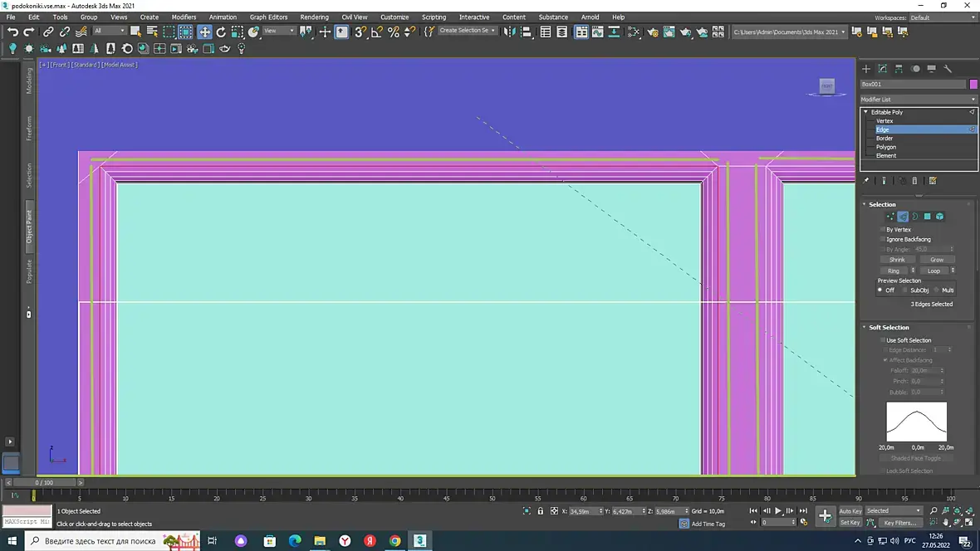Toggle the selection lock padlock
This screenshot has height=551, width=980.
(x=541, y=511)
